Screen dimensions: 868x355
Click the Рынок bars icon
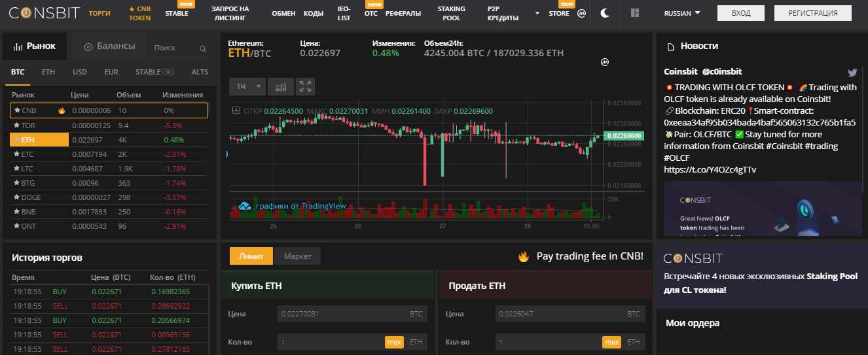[17, 47]
